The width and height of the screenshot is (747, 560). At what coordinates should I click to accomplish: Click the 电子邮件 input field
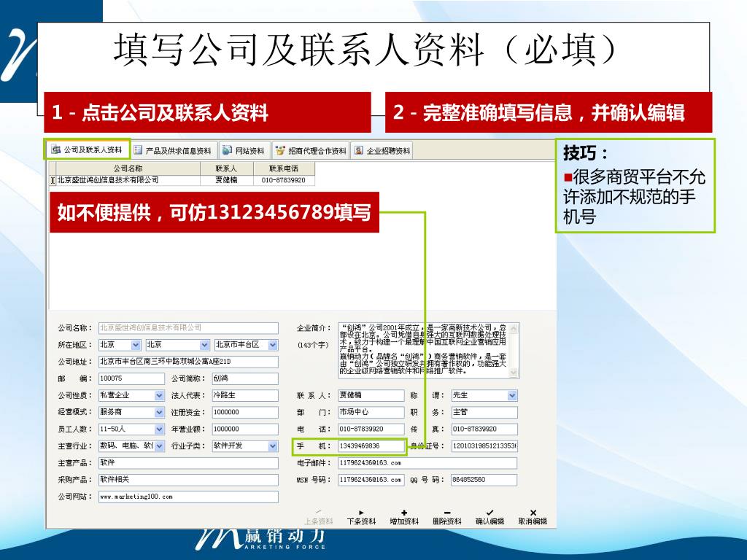click(x=427, y=463)
